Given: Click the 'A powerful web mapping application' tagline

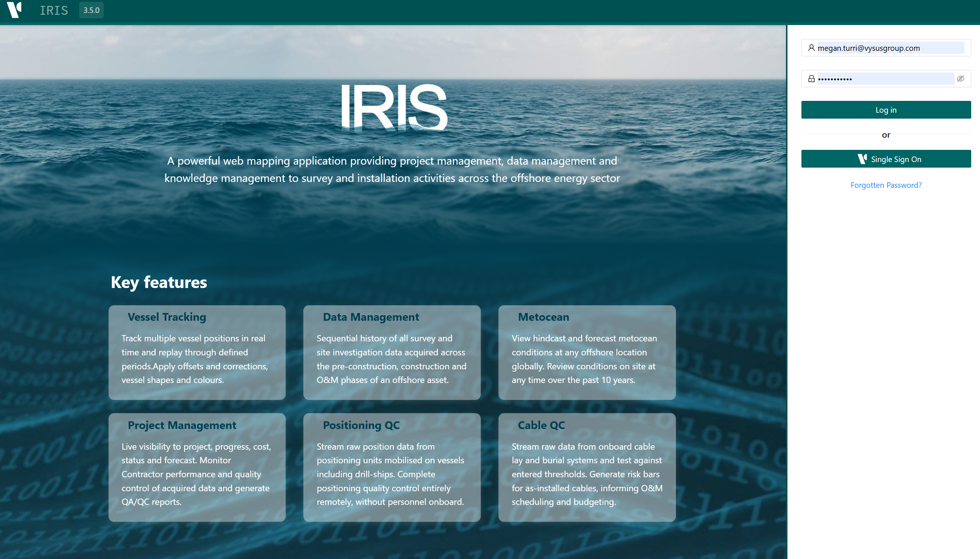Looking at the screenshot, I should click(392, 169).
